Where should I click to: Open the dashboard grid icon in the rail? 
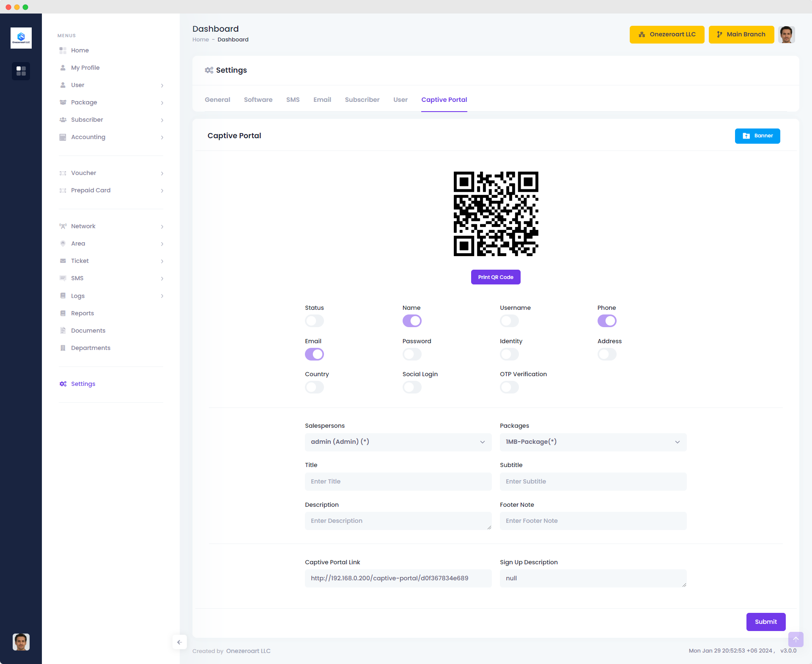click(21, 71)
